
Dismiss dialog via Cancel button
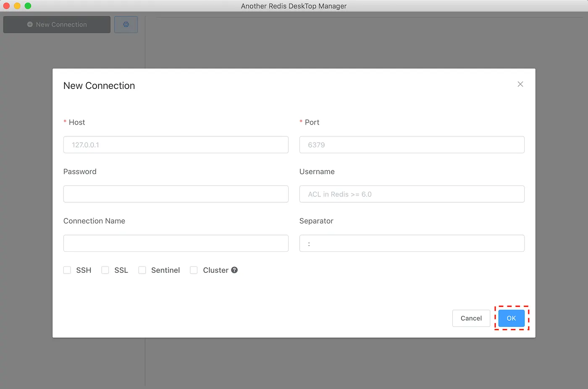pyautogui.click(x=471, y=318)
